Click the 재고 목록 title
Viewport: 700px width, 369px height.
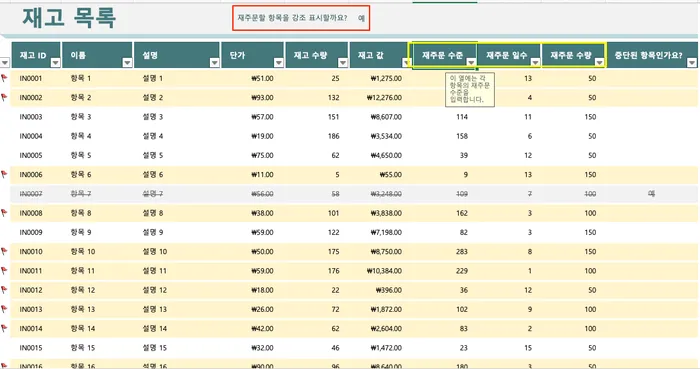tap(69, 18)
